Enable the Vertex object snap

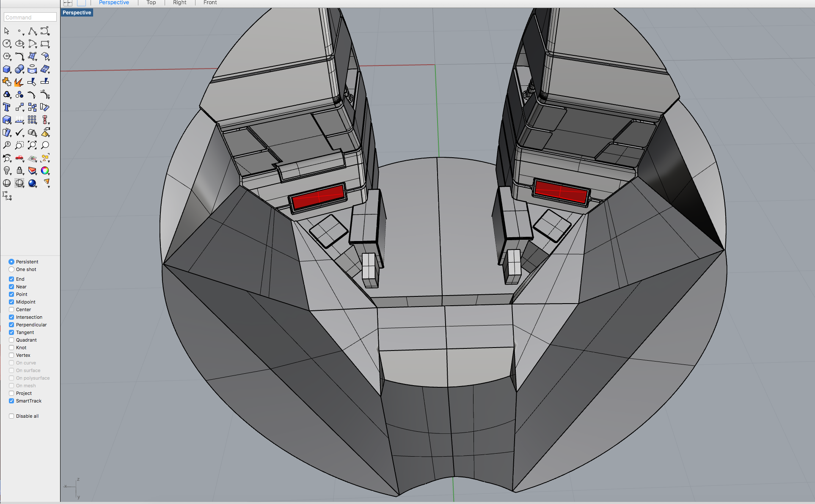tap(11, 355)
